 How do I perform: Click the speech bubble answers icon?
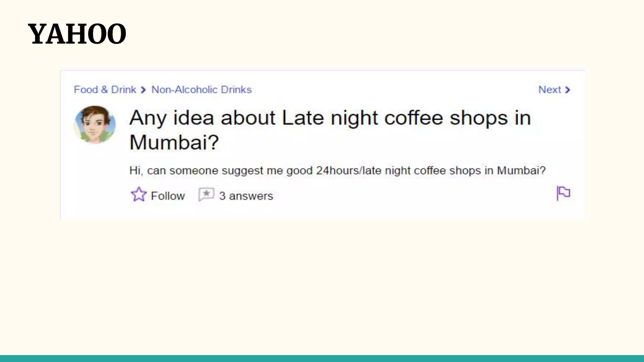click(x=206, y=195)
